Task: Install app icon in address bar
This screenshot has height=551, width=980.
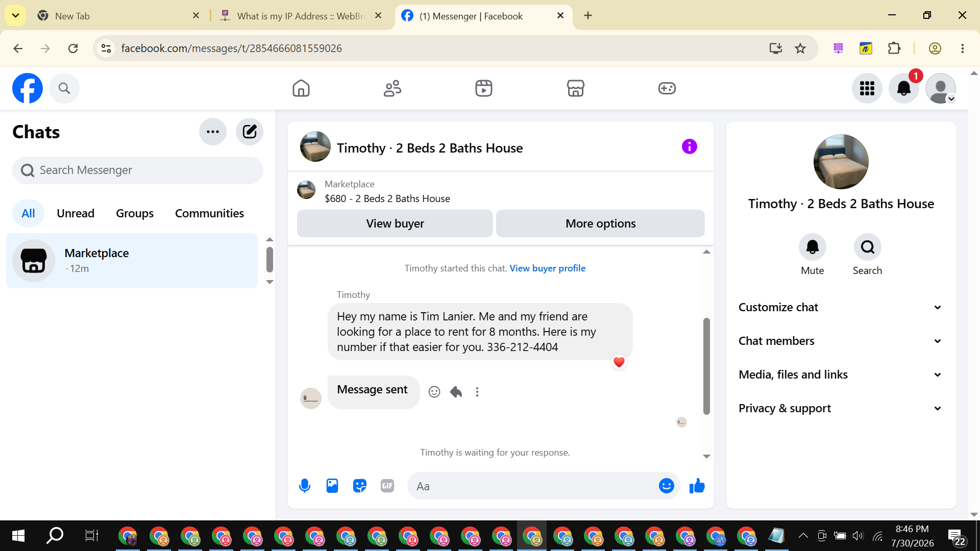Action: pos(776,48)
